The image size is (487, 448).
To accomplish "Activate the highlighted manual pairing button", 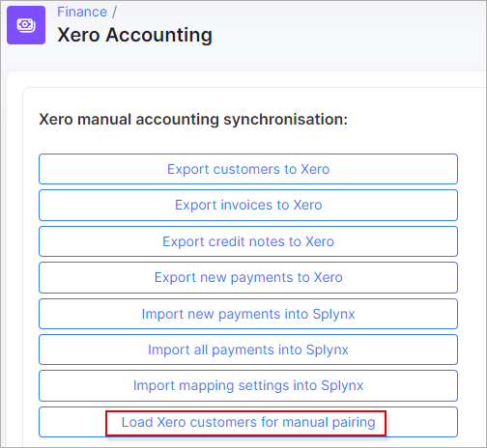I will 248,422.
